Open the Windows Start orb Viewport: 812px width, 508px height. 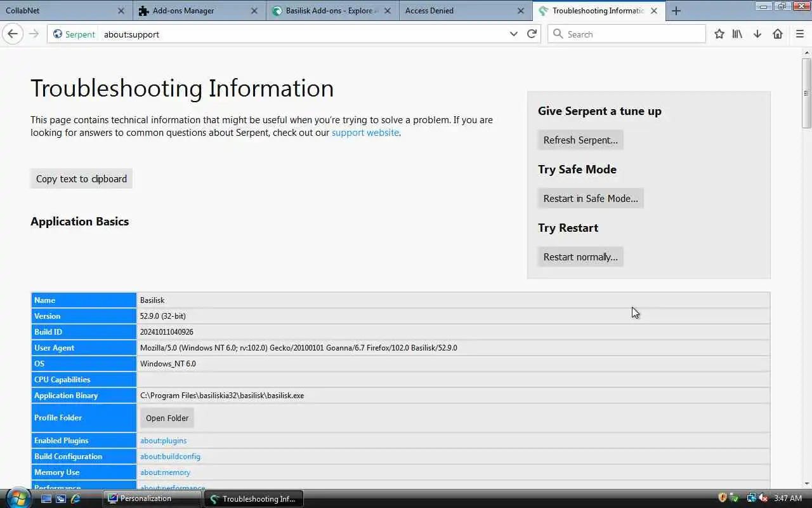[x=17, y=498]
